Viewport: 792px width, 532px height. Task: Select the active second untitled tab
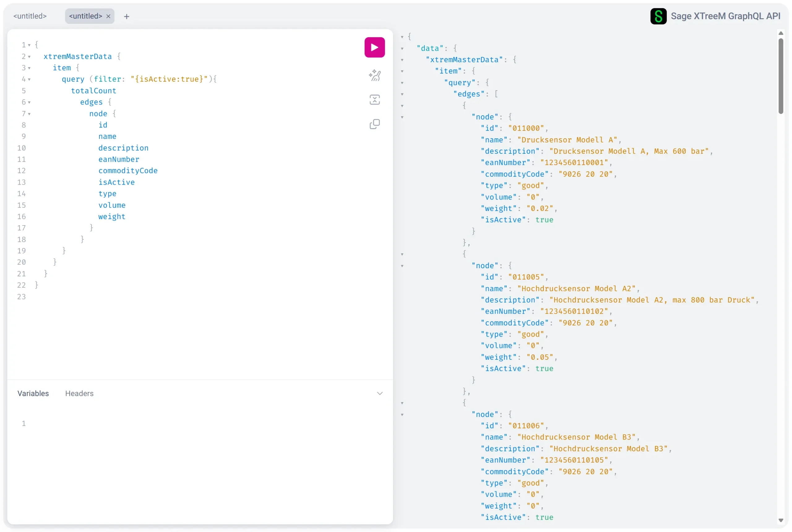(85, 16)
